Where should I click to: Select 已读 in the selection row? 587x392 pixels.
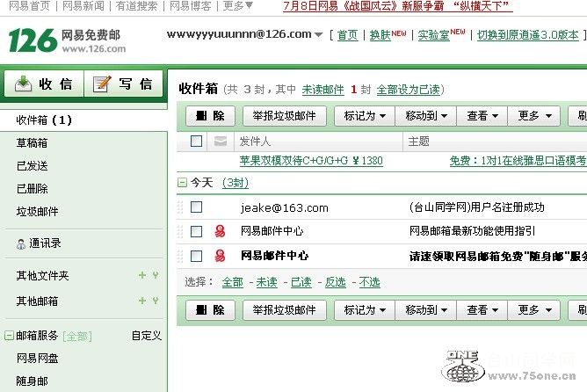click(x=301, y=282)
